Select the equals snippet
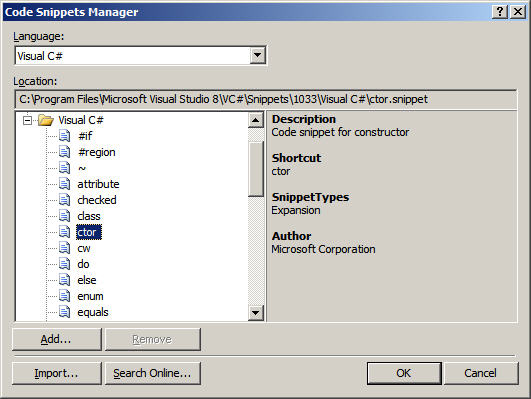The width and height of the screenshot is (531, 399). point(93,312)
